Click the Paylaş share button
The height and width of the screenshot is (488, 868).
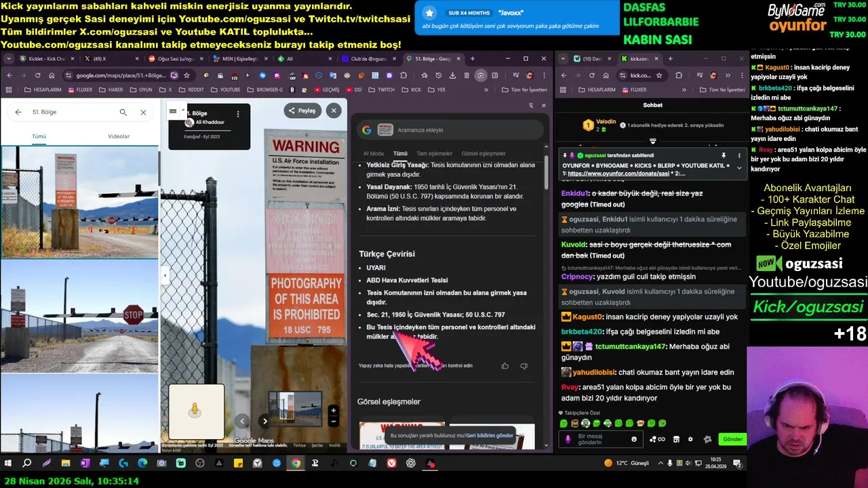tap(302, 110)
